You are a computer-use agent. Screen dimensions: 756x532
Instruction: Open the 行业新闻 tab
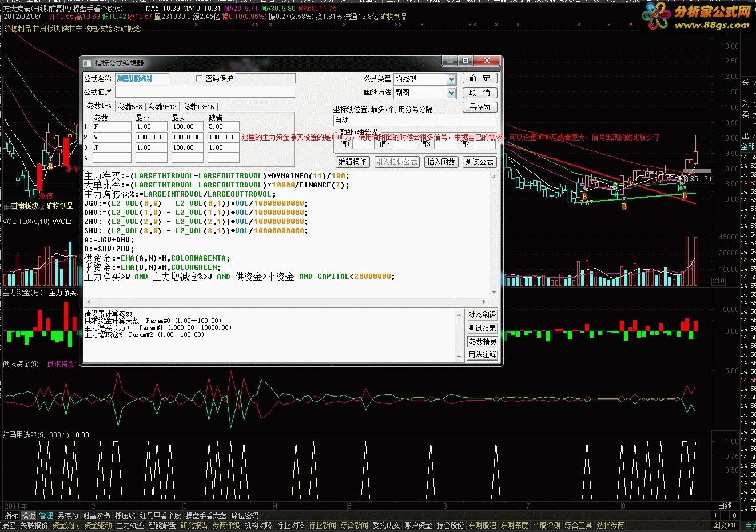[x=323, y=525]
